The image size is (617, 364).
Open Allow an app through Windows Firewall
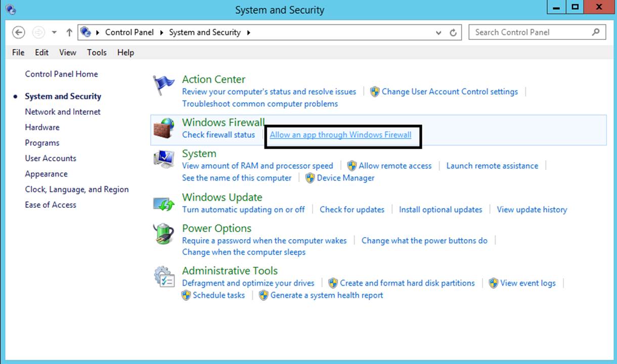[340, 135]
